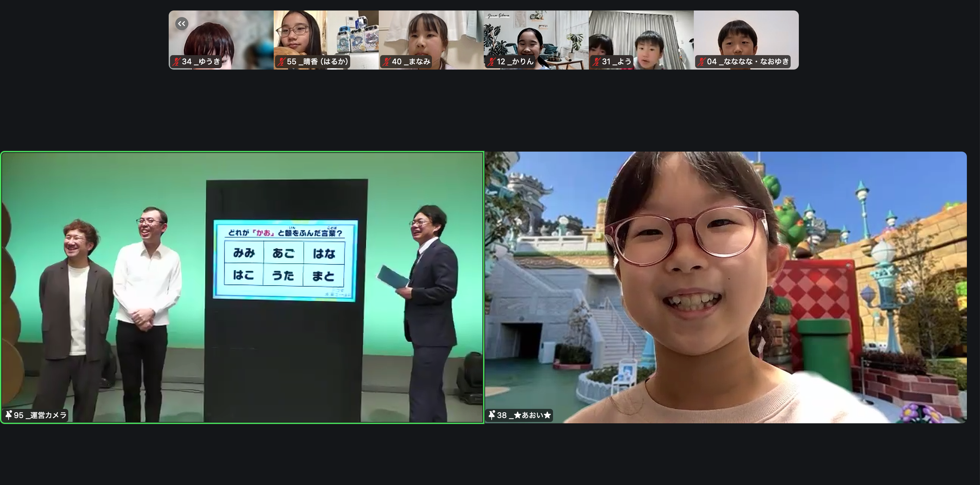
Task: Click the pinned あおい participant video
Action: click(726, 287)
